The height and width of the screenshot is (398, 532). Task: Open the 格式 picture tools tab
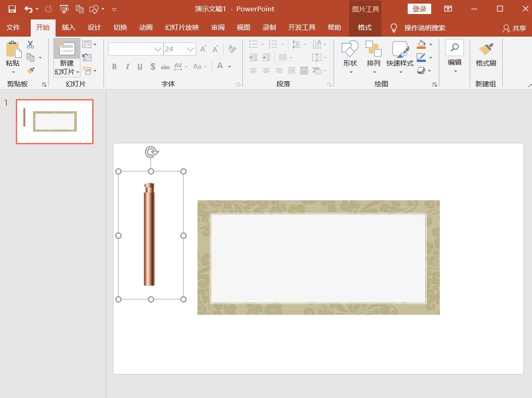(x=364, y=28)
